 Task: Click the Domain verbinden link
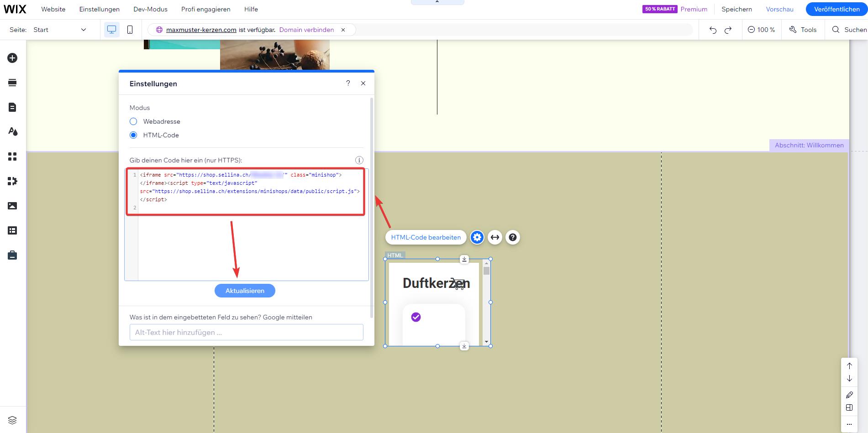click(306, 30)
